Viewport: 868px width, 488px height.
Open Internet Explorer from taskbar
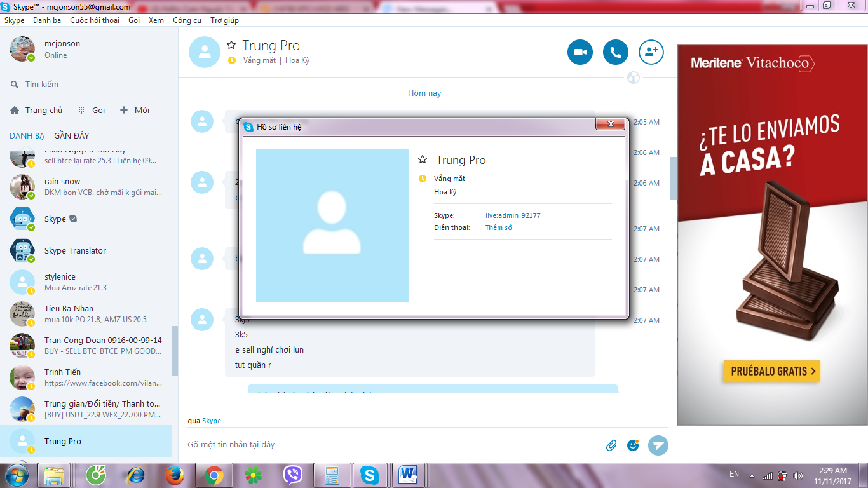coord(135,475)
